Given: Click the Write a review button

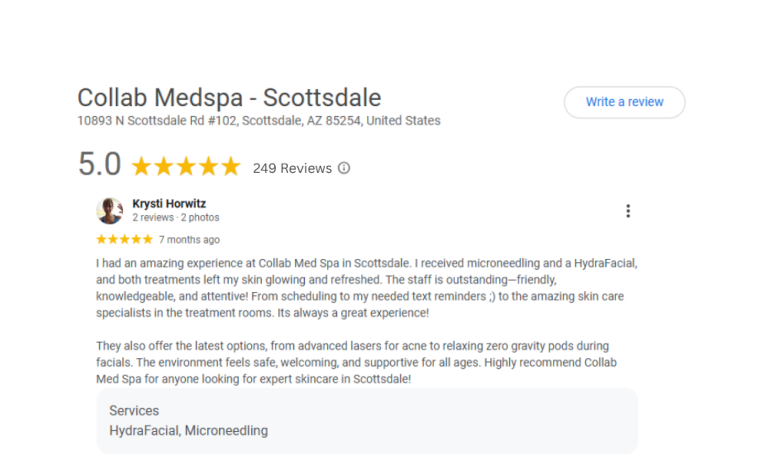Looking at the screenshot, I should pos(624,102).
